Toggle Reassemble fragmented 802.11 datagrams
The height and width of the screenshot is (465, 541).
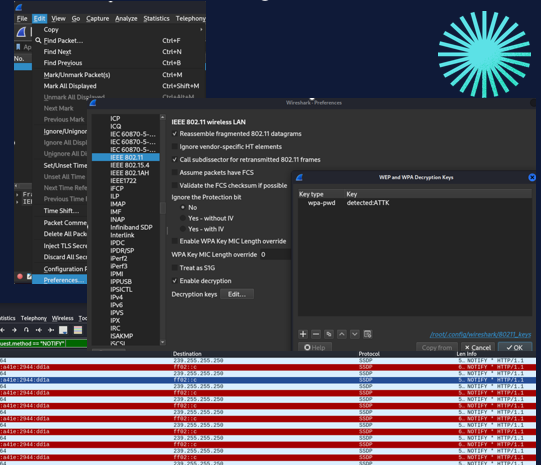175,134
